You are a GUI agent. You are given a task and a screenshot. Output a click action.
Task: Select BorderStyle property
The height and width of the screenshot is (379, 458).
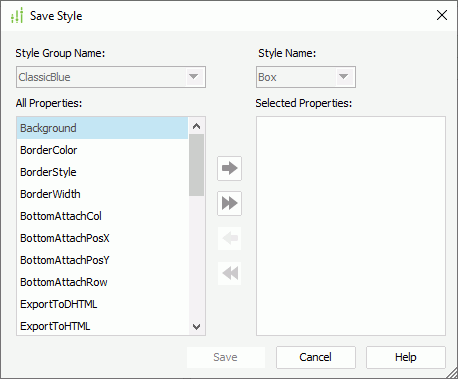[102, 172]
